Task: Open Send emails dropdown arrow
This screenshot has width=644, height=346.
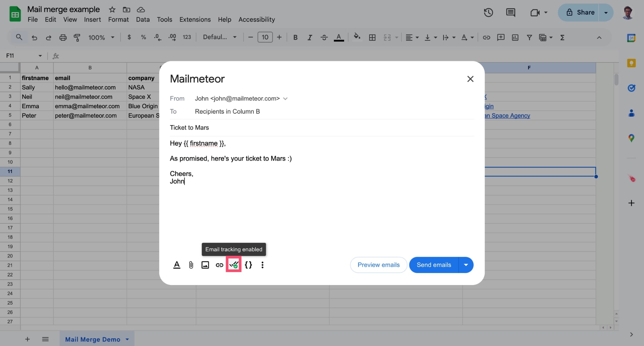Action: pyautogui.click(x=466, y=265)
